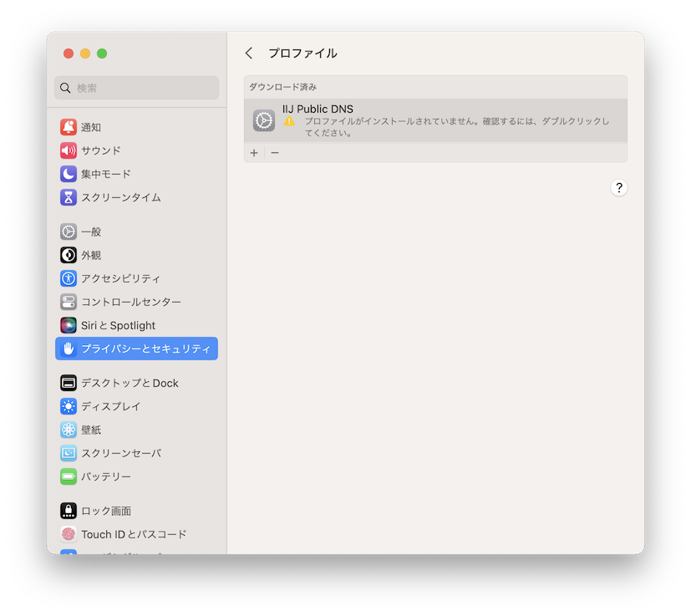Zoom the window with the green button
The height and width of the screenshot is (616, 691).
[x=102, y=53]
